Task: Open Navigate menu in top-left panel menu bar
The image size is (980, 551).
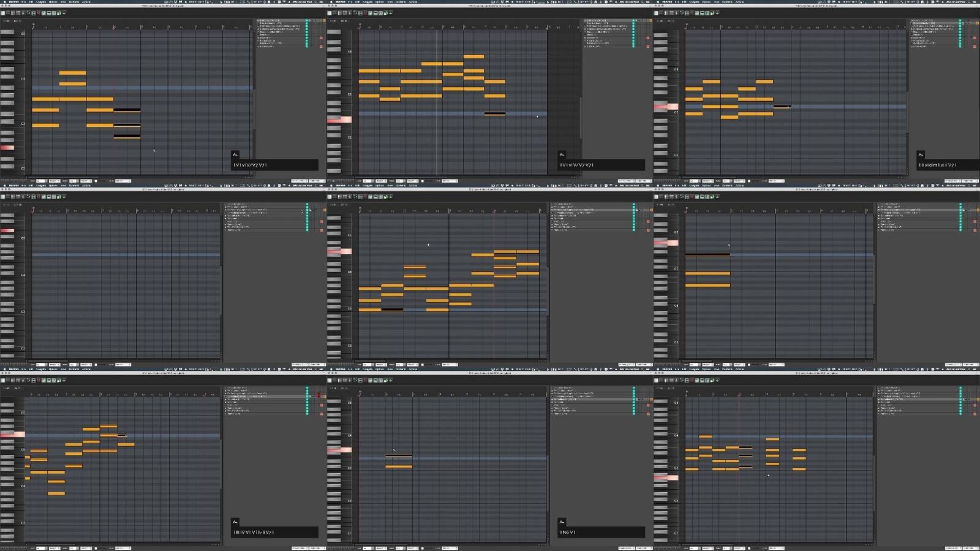Action: (41, 2)
